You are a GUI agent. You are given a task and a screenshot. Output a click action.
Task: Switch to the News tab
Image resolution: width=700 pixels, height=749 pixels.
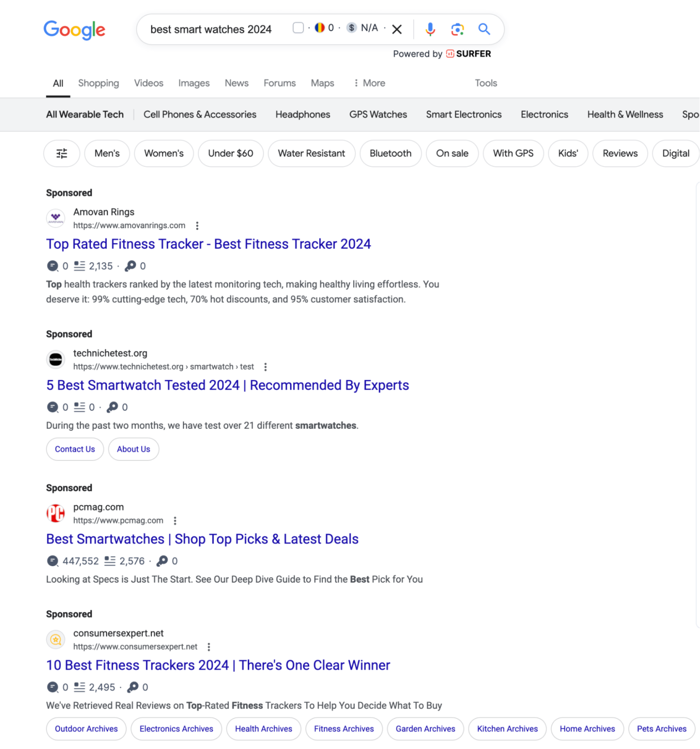(236, 83)
